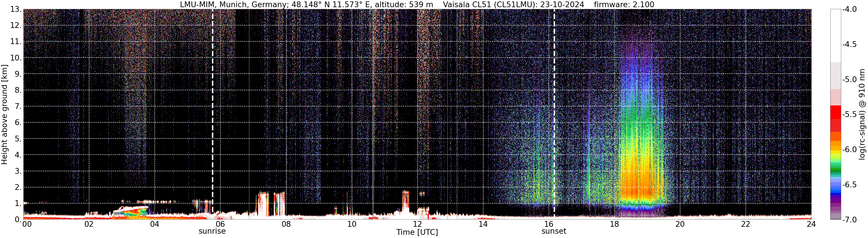Click the bright red band of the colorbar

836,112
